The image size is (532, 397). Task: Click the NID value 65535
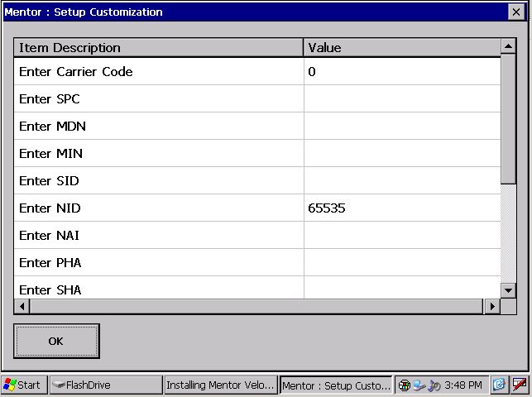(x=326, y=208)
